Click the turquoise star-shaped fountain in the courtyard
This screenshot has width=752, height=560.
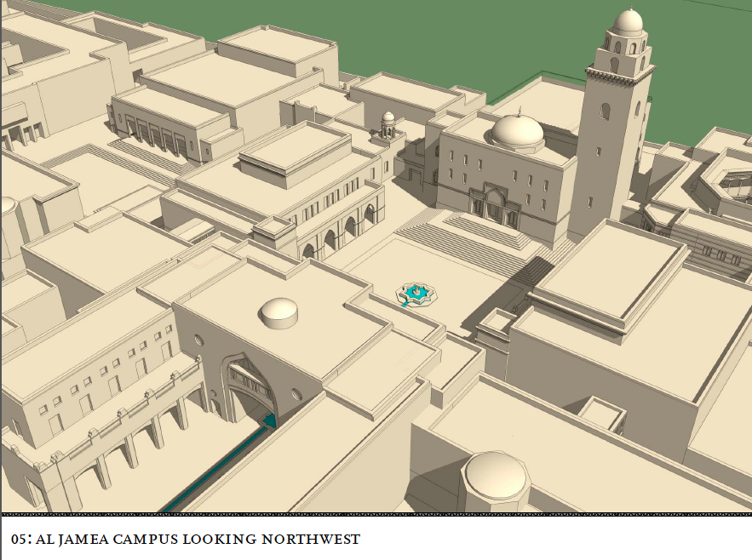coord(417,294)
